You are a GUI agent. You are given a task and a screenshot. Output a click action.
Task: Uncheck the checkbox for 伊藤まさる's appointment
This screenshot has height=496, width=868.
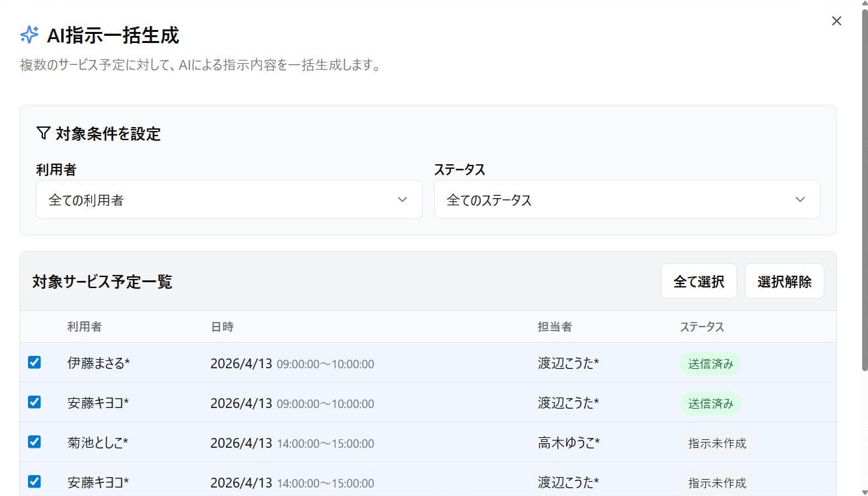coord(34,363)
